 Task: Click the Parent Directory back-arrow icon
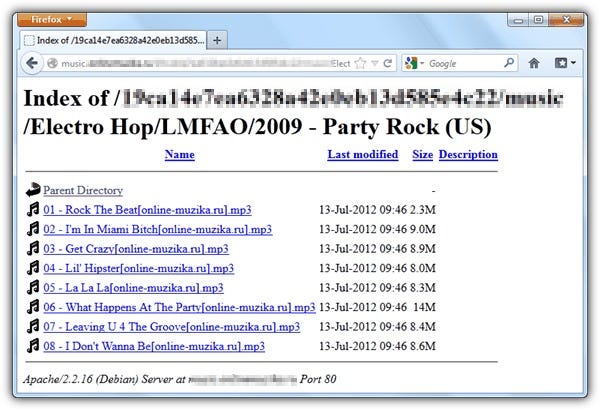[33, 190]
